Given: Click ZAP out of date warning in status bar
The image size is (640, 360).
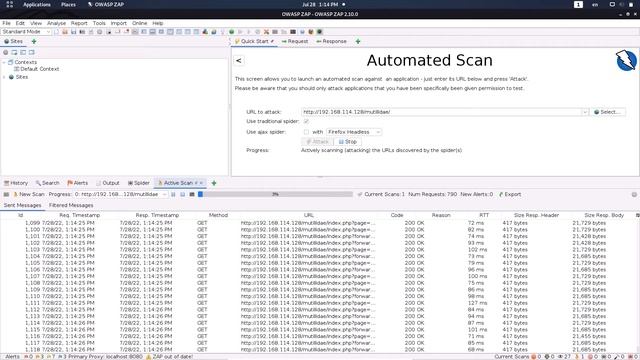Looking at the screenshot, I should pos(169,357).
